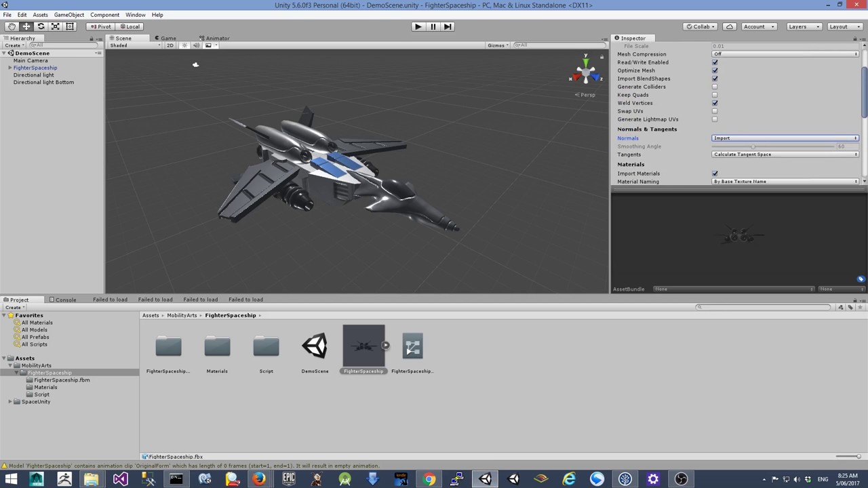Toggle scene lighting sun icon
This screenshot has height=488, width=868.
pos(184,45)
